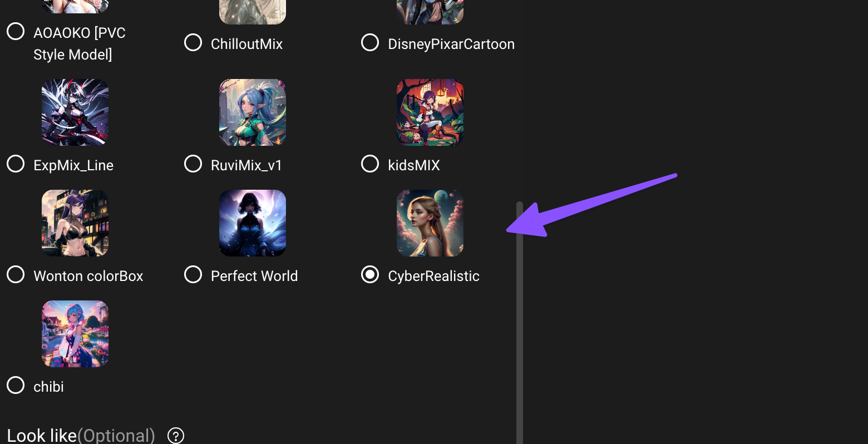Click the vertical scrollbar of the model list
This screenshot has height=444, width=868.
(520, 323)
